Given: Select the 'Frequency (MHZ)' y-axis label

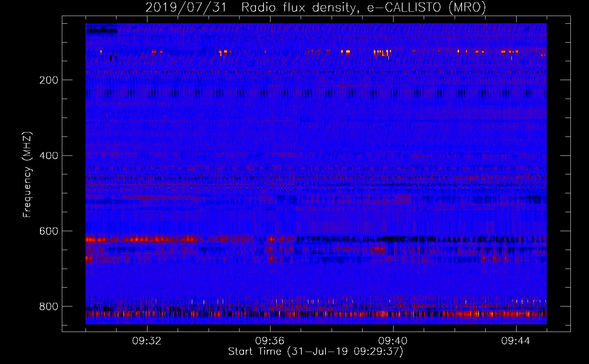Looking at the screenshot, I should point(27,174).
